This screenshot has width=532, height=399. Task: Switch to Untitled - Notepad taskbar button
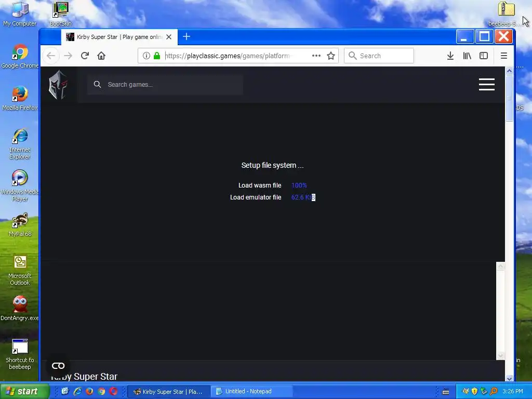tap(251, 392)
